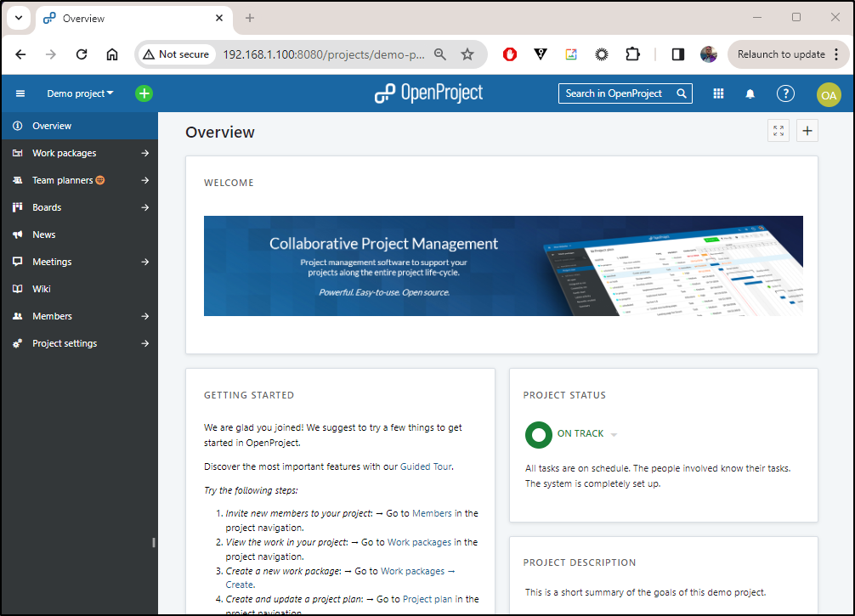Click the Project settings gears icon
855x616 pixels.
point(18,343)
